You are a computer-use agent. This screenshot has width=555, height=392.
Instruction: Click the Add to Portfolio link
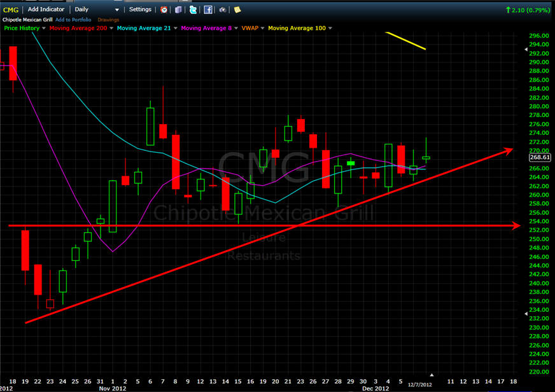click(x=74, y=20)
